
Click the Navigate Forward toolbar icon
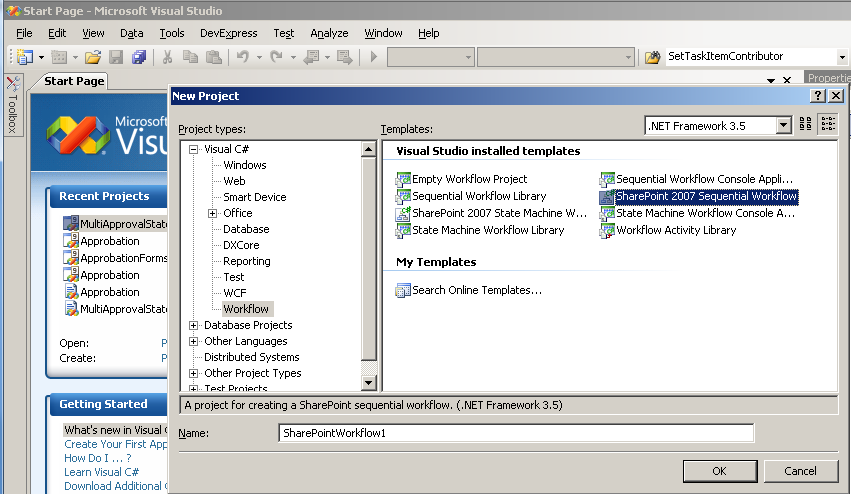(345, 56)
